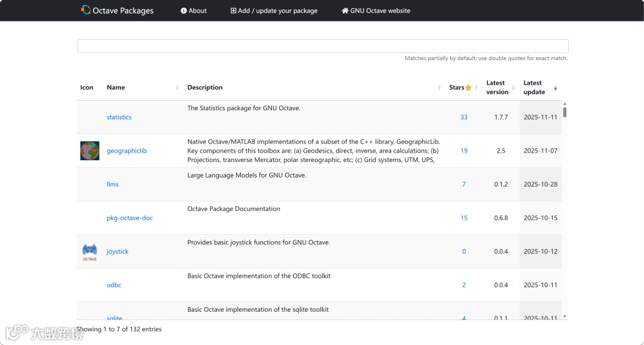
Task: Open the pkg-octave-doc package link
Action: click(130, 218)
